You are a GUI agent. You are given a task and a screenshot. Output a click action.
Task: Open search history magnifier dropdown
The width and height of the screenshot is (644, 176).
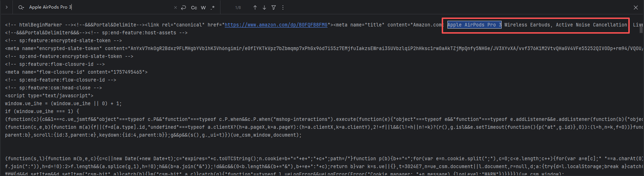[x=21, y=7]
